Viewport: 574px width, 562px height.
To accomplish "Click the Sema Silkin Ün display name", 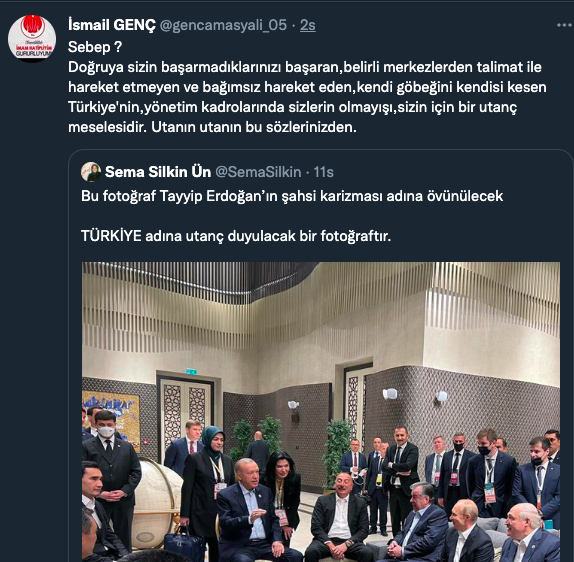I will (x=158, y=172).
